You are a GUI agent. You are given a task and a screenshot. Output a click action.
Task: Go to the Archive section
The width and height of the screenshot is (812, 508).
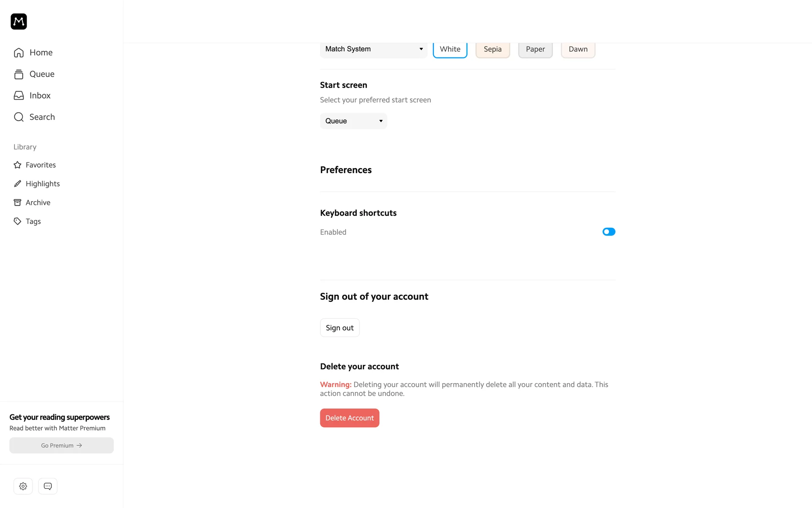coord(38,202)
